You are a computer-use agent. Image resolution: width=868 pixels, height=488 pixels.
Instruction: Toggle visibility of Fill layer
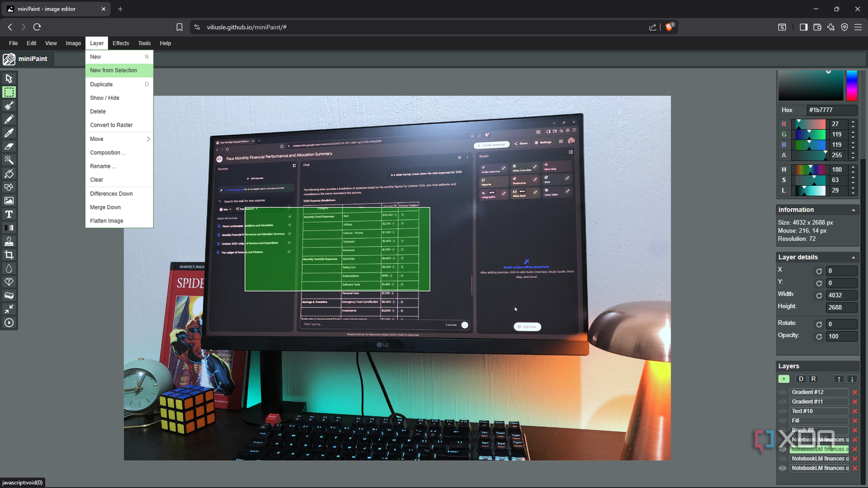point(782,421)
